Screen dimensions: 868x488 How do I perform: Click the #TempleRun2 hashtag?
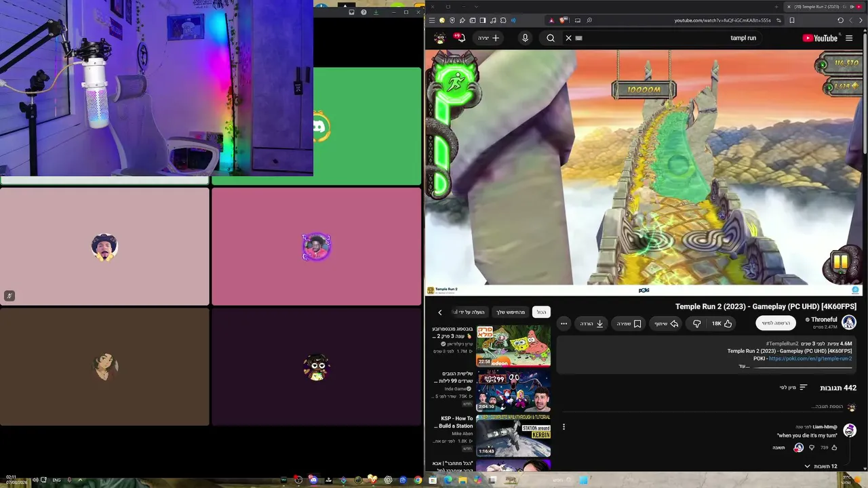(x=782, y=344)
